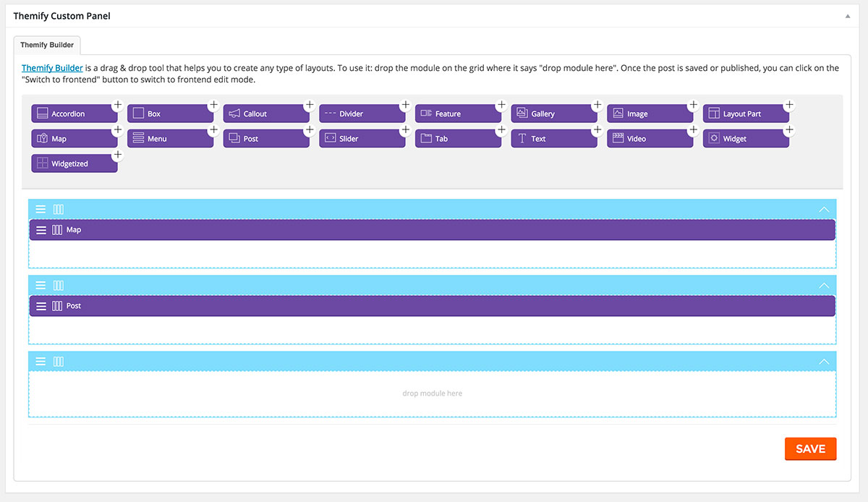Add the Gallery module via its plus icon
This screenshot has height=502, width=868.
597,105
